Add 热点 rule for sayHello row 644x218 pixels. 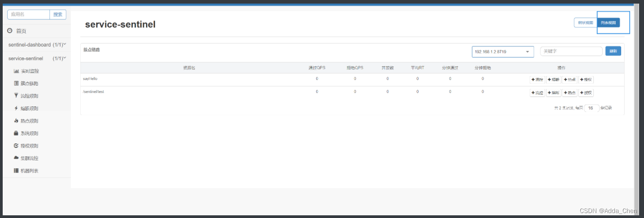[569, 80]
